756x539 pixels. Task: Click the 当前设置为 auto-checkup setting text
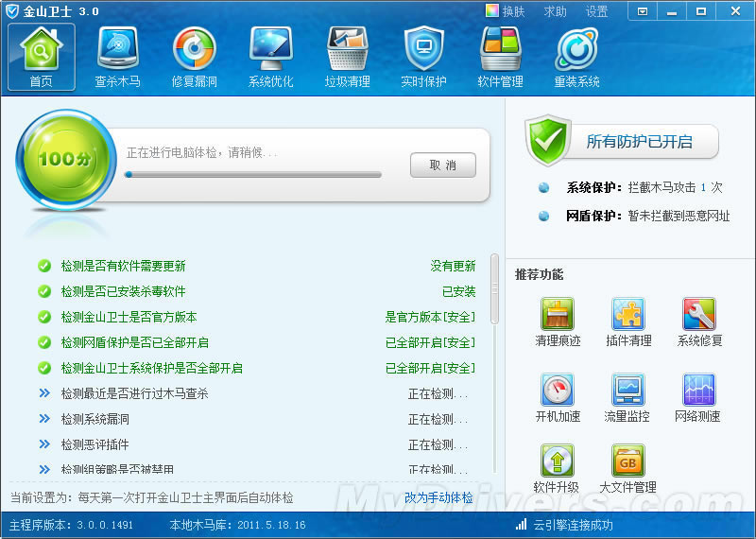(152, 497)
